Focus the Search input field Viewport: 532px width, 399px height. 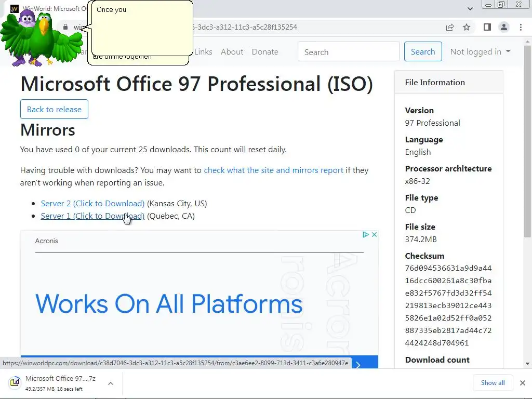pyautogui.click(x=349, y=51)
